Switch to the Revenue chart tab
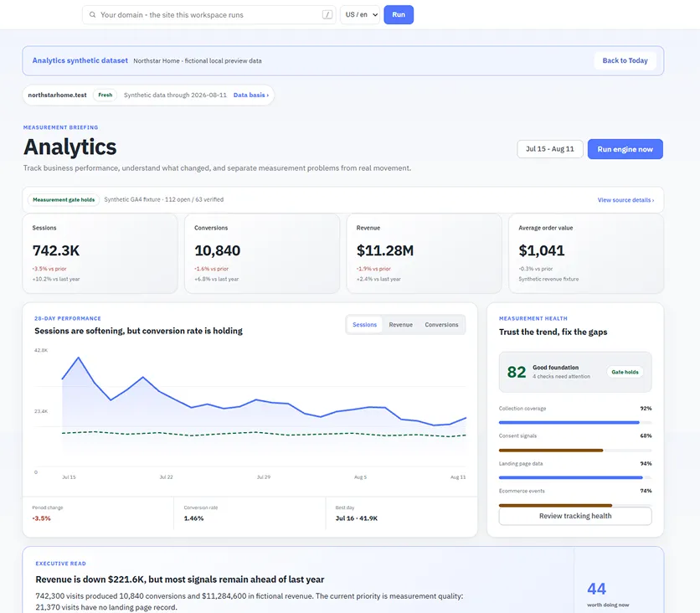This screenshot has width=700, height=613. click(400, 325)
